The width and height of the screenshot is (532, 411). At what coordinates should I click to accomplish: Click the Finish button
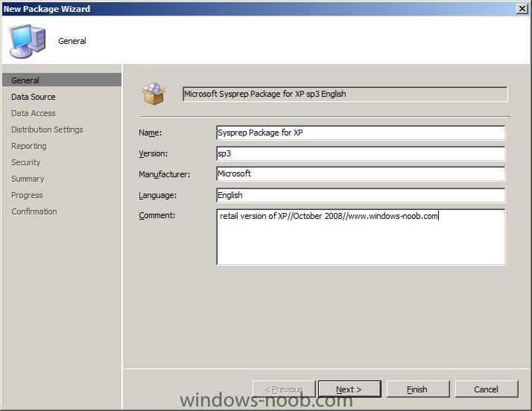(418, 389)
